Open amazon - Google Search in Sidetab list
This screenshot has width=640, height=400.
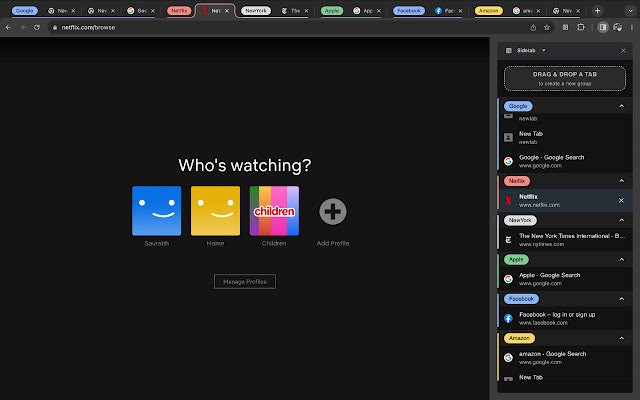click(565, 358)
